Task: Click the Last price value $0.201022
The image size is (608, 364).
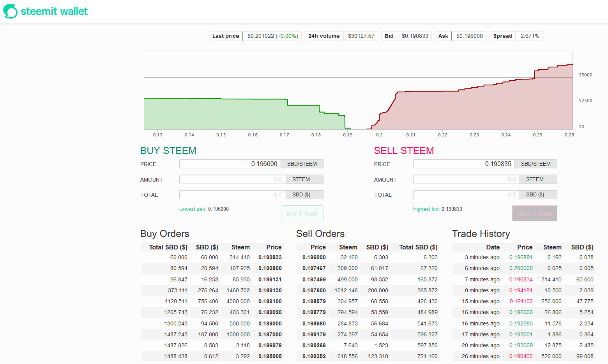Action: 261,36
